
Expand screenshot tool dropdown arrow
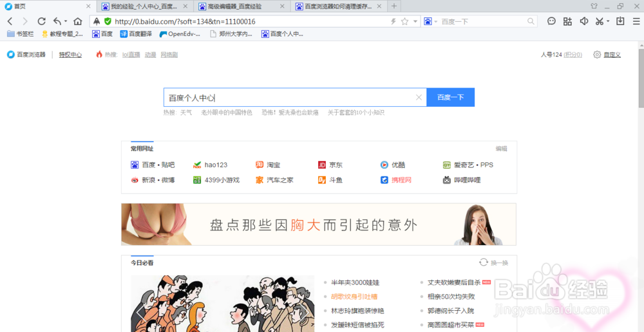pos(608,21)
